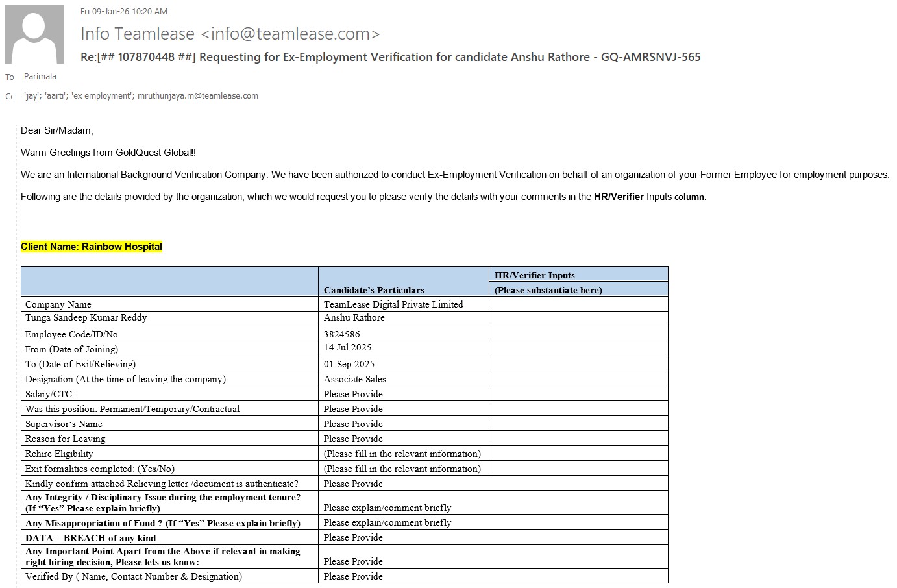Open Cc recipient 'ex employment'
897x588 pixels.
click(102, 96)
